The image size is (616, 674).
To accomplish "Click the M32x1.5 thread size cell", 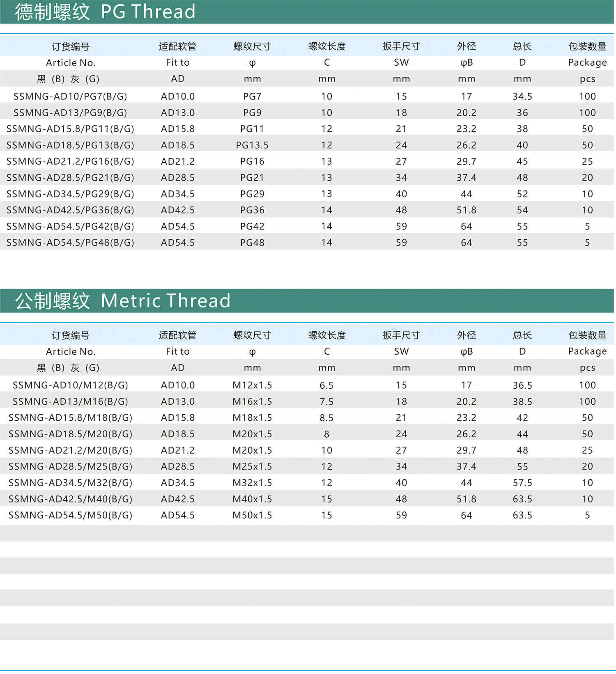I will tap(252, 483).
